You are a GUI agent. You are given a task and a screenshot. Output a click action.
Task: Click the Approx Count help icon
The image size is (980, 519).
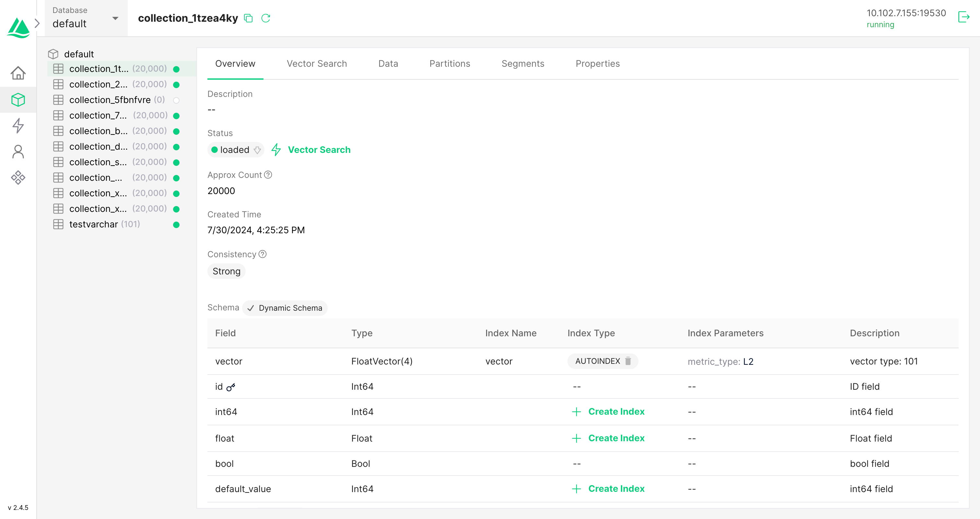click(x=268, y=175)
